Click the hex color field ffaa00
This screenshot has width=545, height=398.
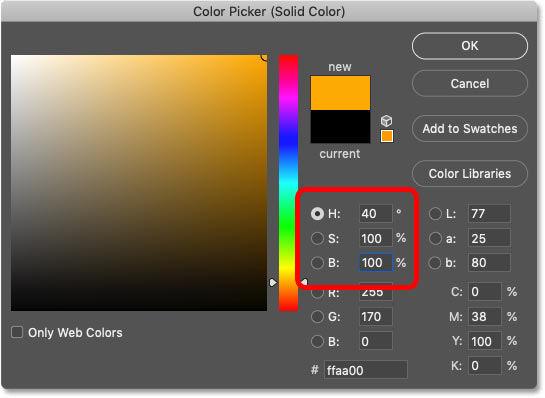[366, 370]
